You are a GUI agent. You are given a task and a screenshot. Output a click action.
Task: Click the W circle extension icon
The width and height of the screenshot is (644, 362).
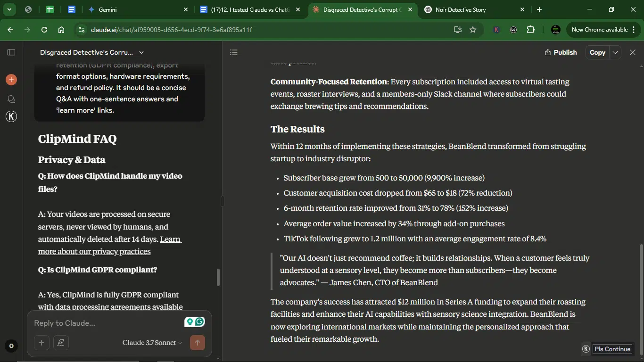point(513,30)
